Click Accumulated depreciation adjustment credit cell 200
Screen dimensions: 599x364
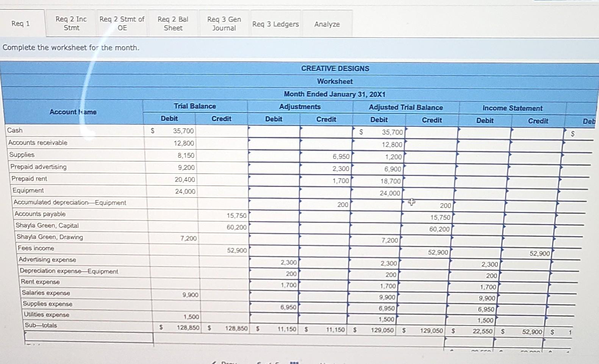(x=324, y=204)
